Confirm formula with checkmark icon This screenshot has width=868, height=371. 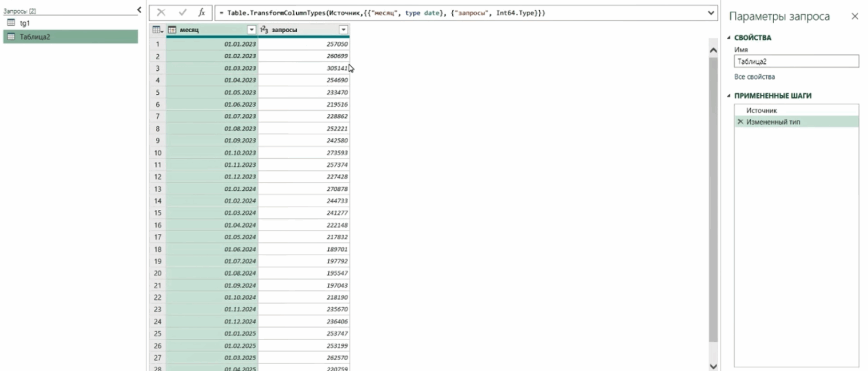182,13
